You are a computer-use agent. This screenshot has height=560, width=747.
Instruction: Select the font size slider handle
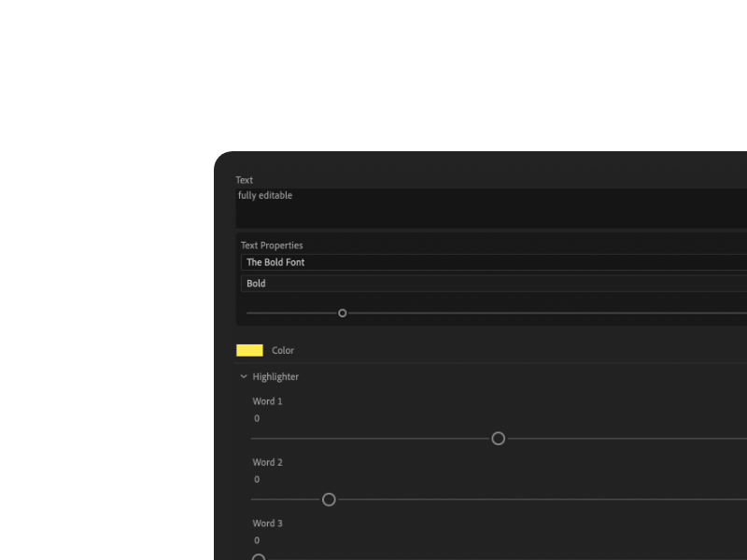342,313
